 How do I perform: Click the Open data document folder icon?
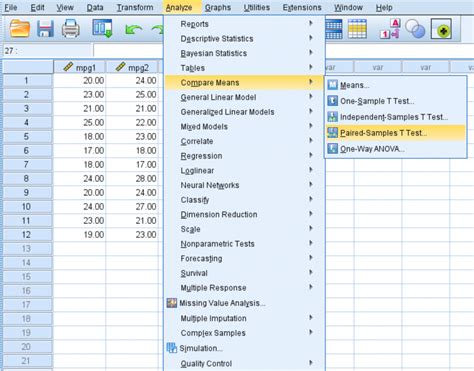pos(20,28)
